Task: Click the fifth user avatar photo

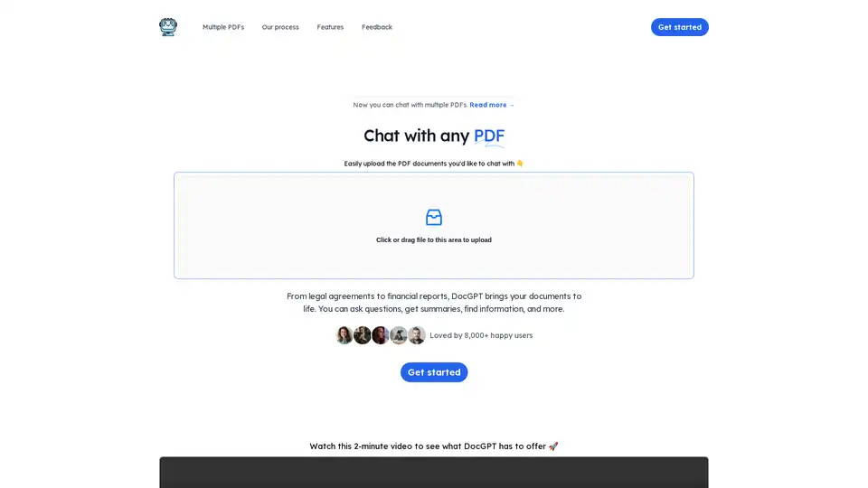Action: click(417, 335)
